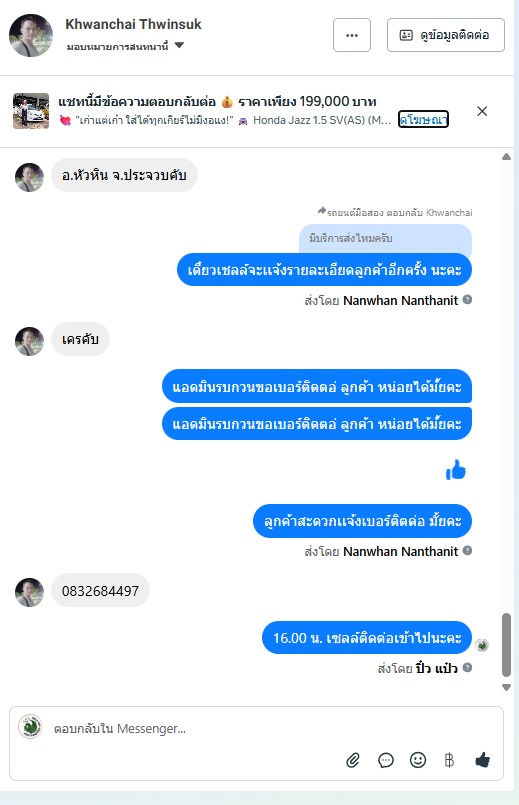The width and height of the screenshot is (519, 805).
Task: Open the ดูโฆษณา ad link
Action: point(424,120)
